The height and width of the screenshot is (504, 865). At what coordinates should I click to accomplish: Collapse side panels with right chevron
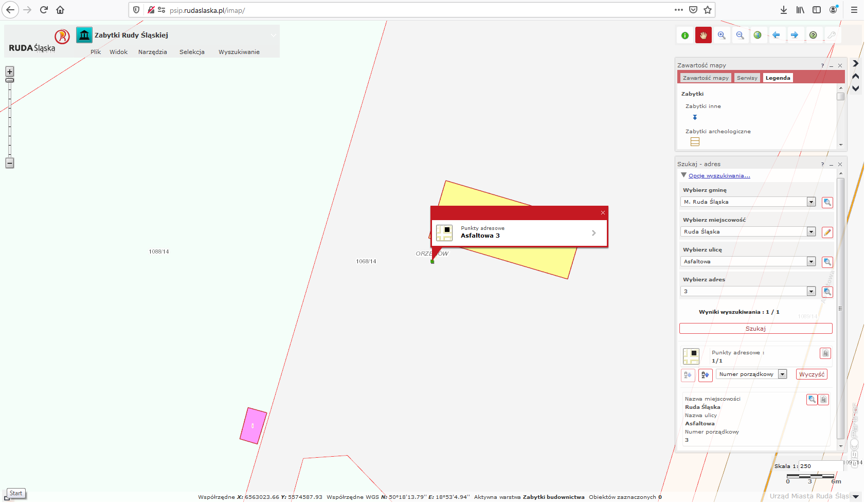tap(856, 63)
